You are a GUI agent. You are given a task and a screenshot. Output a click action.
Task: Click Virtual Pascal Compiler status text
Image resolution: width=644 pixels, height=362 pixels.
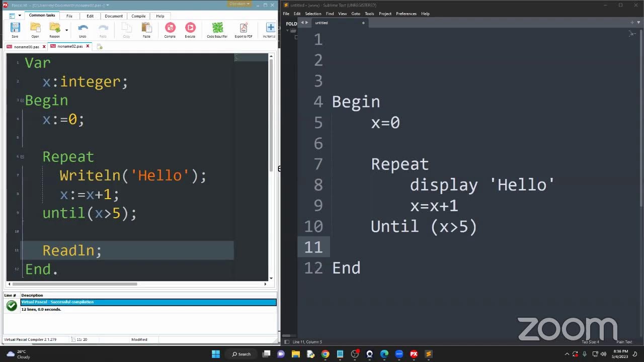coord(30,339)
